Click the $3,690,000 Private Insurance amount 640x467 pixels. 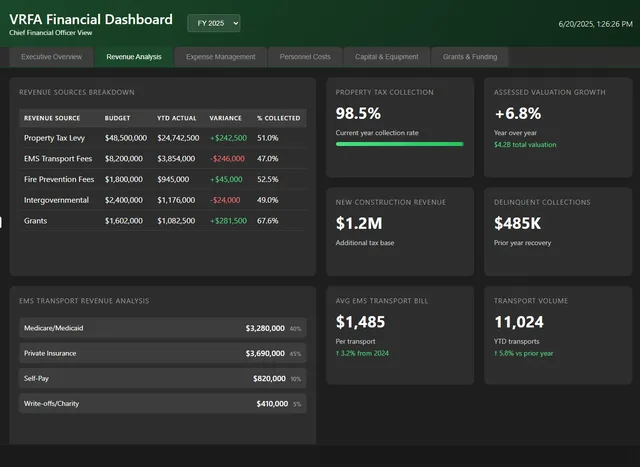(265, 354)
